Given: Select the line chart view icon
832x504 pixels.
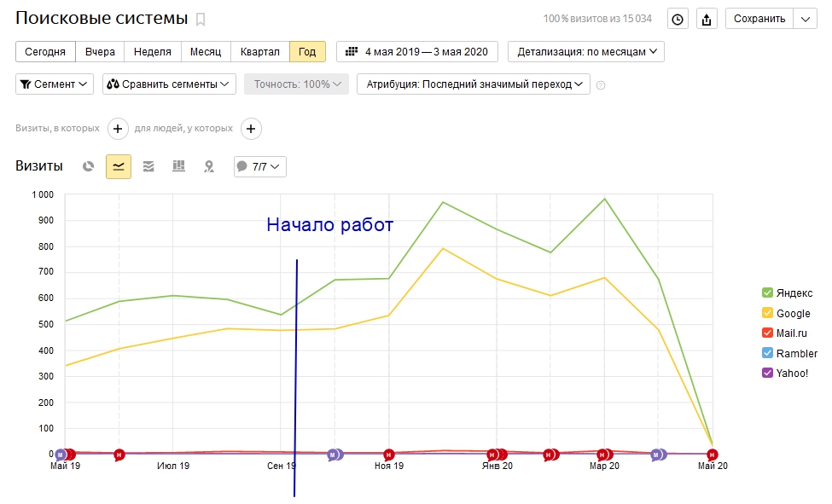Looking at the screenshot, I should pyautogui.click(x=119, y=166).
